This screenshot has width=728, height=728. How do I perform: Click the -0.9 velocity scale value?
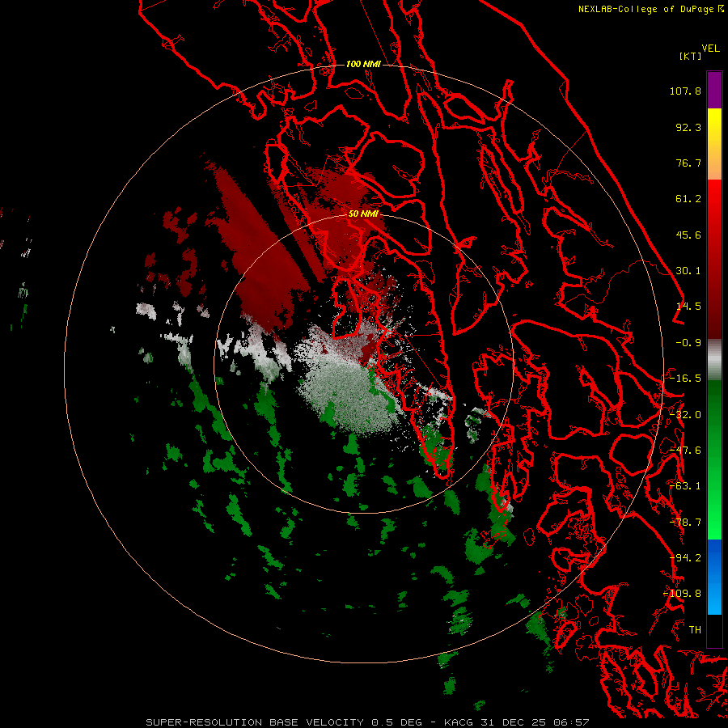pyautogui.click(x=688, y=343)
